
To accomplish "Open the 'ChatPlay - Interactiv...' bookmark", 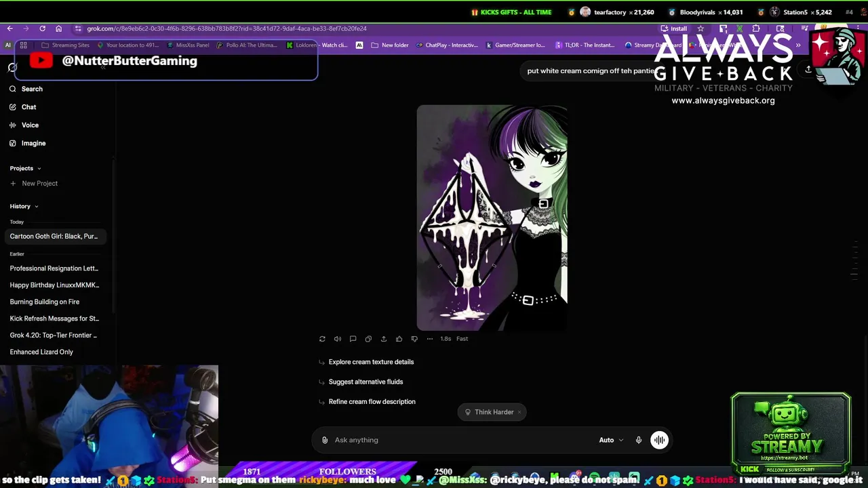I will pyautogui.click(x=447, y=45).
